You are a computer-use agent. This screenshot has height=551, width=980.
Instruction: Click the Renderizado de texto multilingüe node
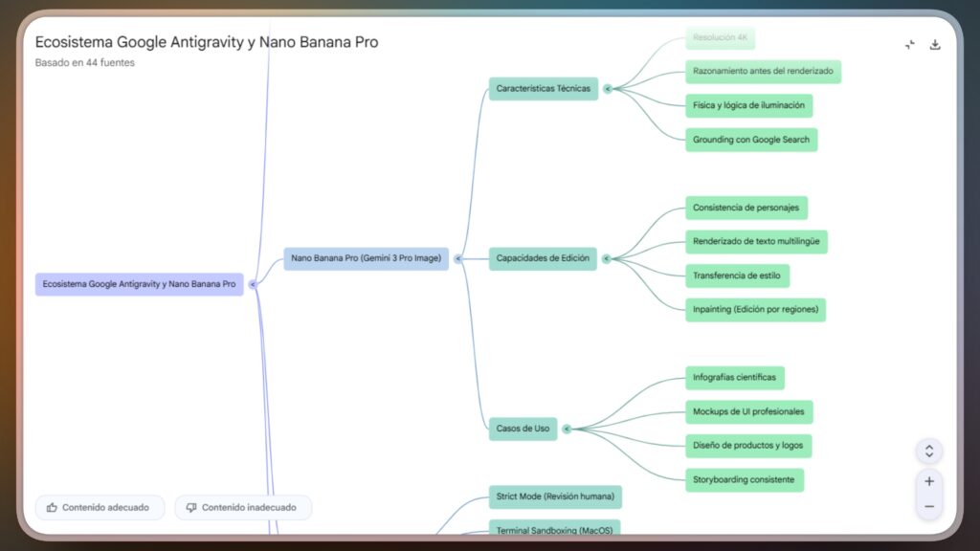[756, 241]
